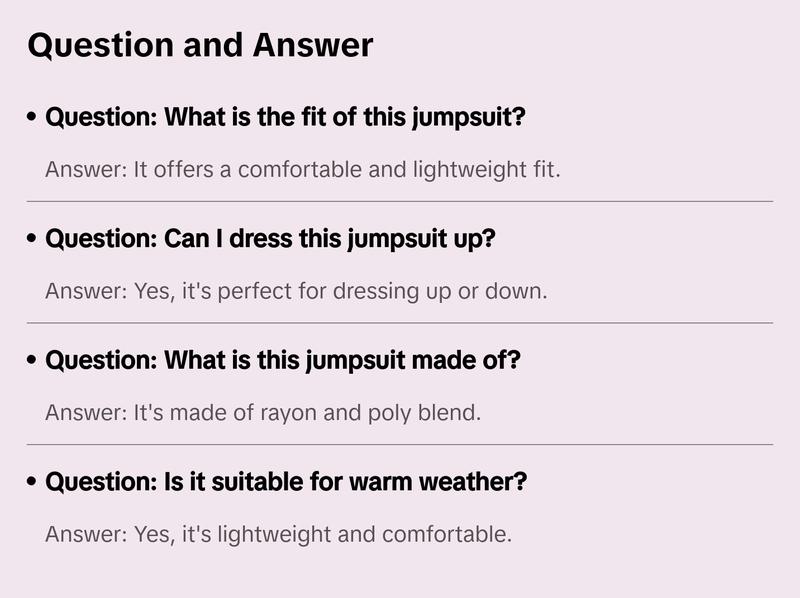Click the rayon and poly blend answer

263,412
